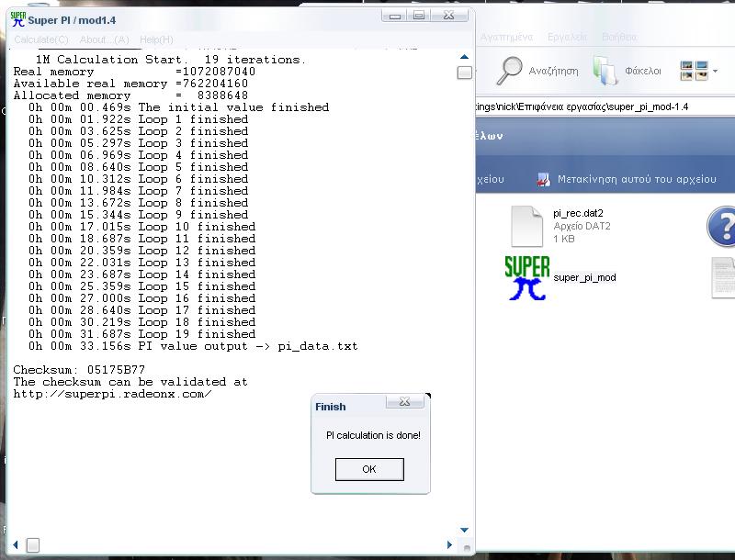Select the pi_rec.dat2 file in Explorer
The width and height of the screenshot is (735, 560).
tap(560, 226)
